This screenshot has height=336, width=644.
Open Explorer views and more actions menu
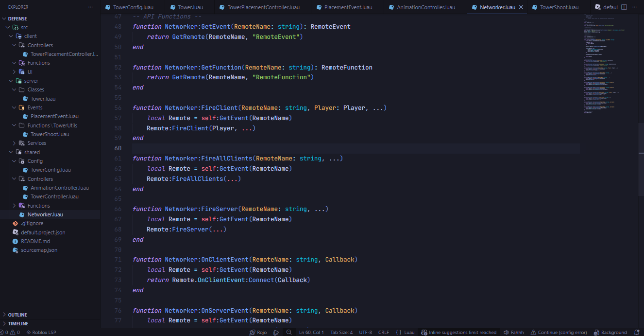90,7
